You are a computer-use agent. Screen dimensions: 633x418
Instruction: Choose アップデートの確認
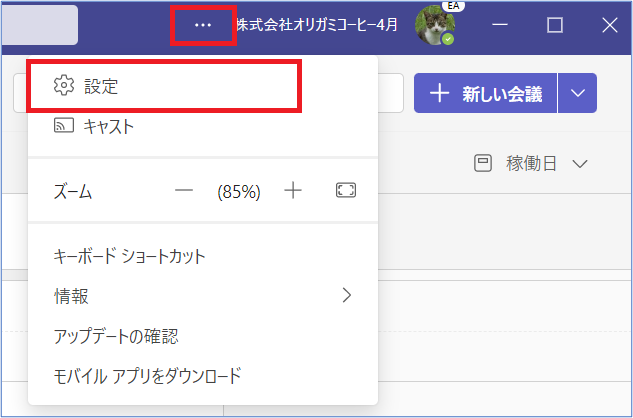tap(116, 336)
